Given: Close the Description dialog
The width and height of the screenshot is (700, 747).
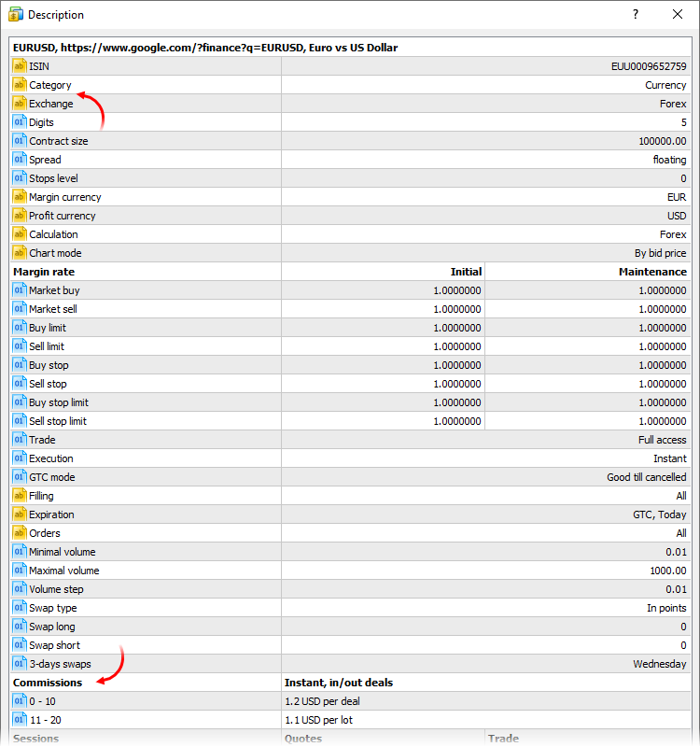Looking at the screenshot, I should pos(678,15).
